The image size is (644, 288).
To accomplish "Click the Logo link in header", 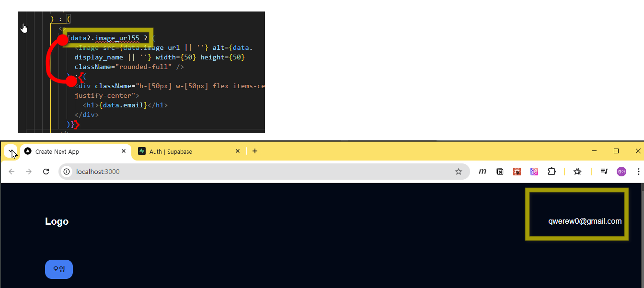I will point(57,221).
